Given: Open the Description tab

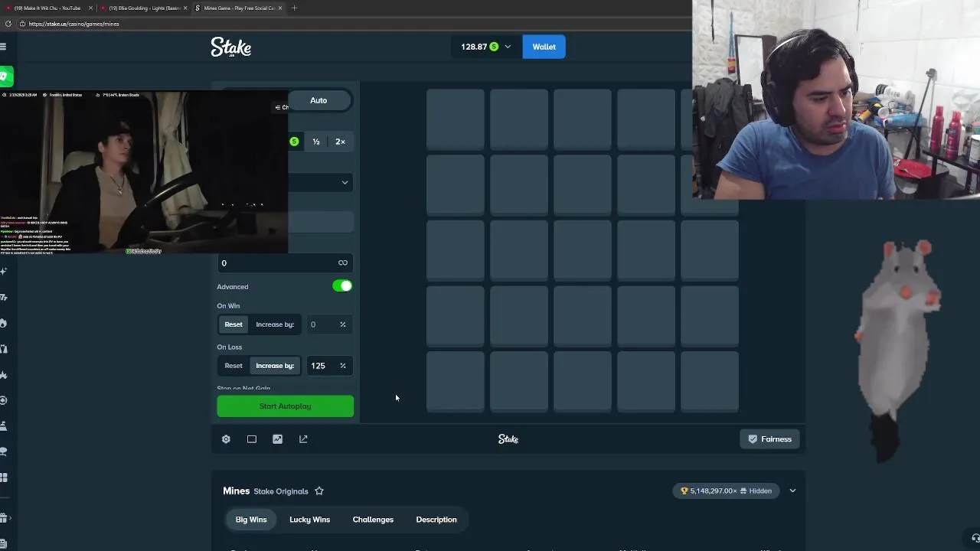Looking at the screenshot, I should pyautogui.click(x=436, y=520).
